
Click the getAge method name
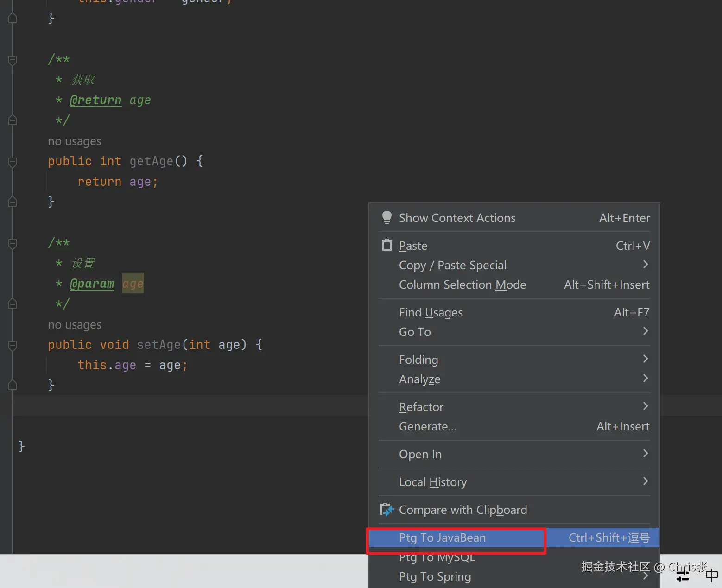(151, 161)
